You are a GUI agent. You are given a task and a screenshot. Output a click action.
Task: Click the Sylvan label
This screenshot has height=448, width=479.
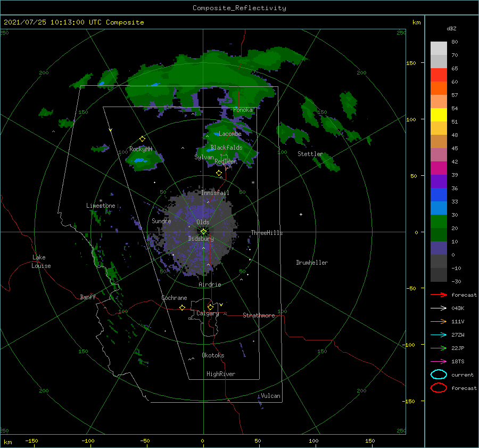point(204,157)
